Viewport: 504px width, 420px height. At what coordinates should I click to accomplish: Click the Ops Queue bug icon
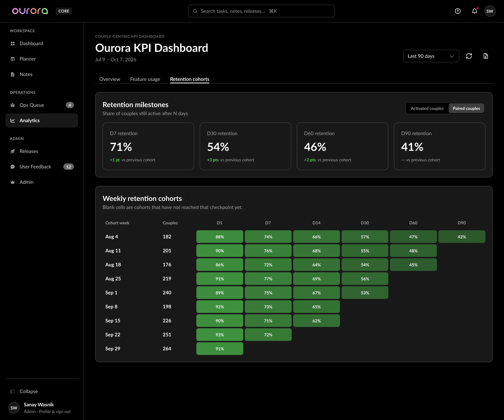[13, 105]
